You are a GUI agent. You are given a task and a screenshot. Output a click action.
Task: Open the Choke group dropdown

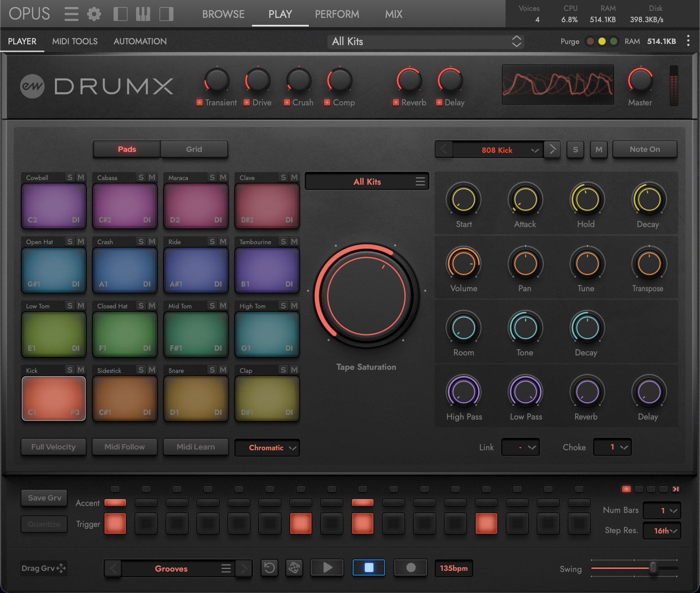coord(612,447)
